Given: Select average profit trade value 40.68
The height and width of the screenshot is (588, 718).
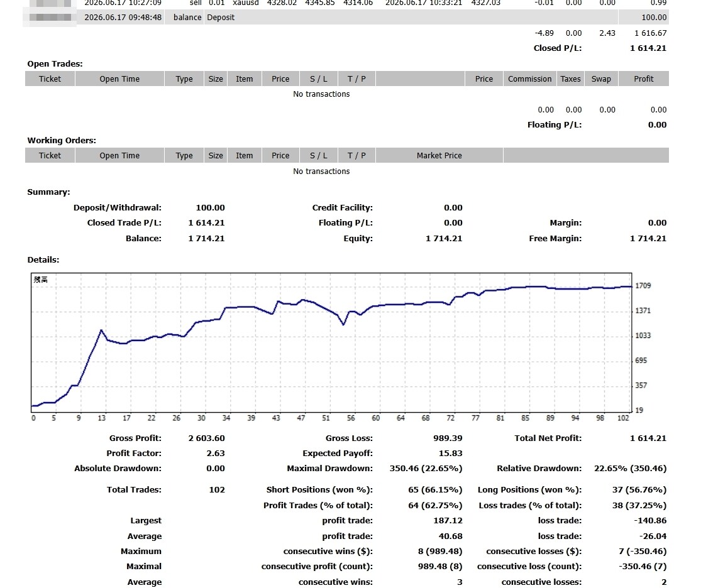Looking at the screenshot, I should pyautogui.click(x=451, y=536).
